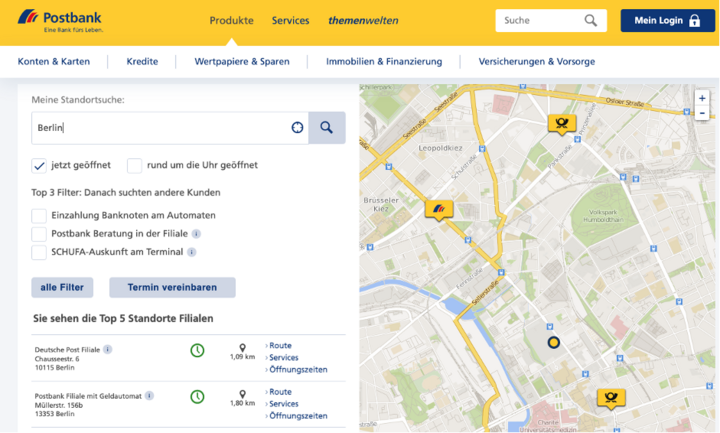Click the green clock icon for Chausseestr. 6
Viewport: 720px width, 433px height.
(197, 350)
